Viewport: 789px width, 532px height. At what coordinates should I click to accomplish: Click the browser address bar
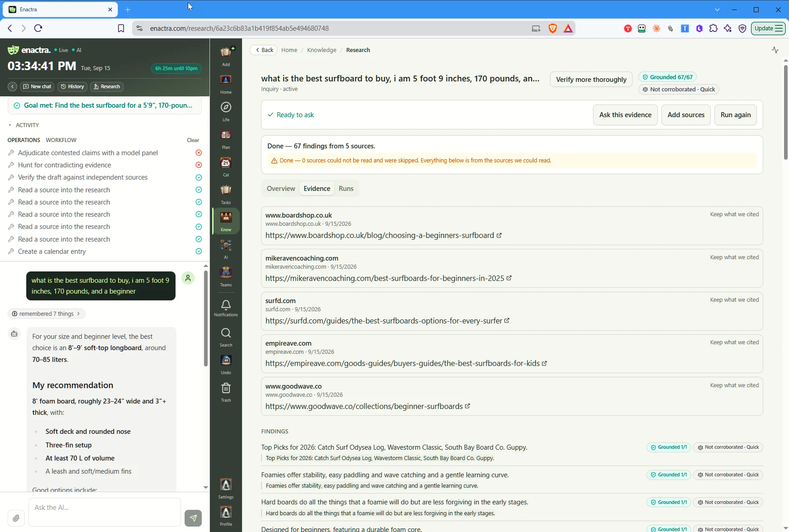335,28
